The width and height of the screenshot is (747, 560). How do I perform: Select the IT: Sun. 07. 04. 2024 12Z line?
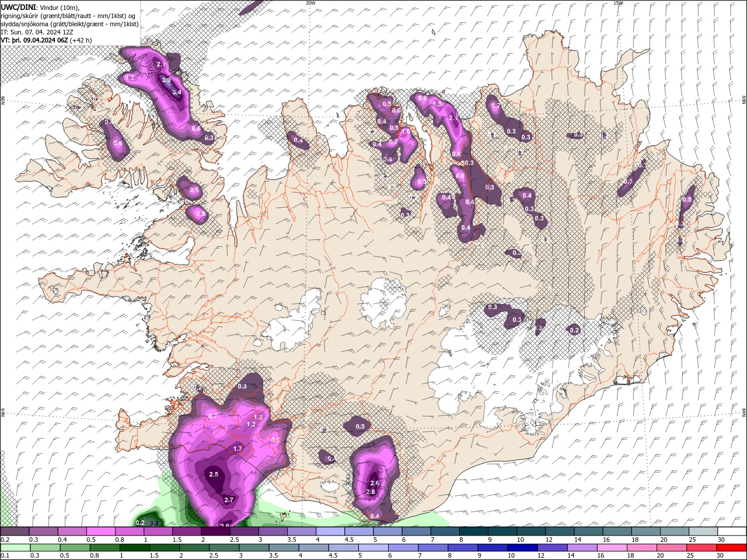click(38, 32)
